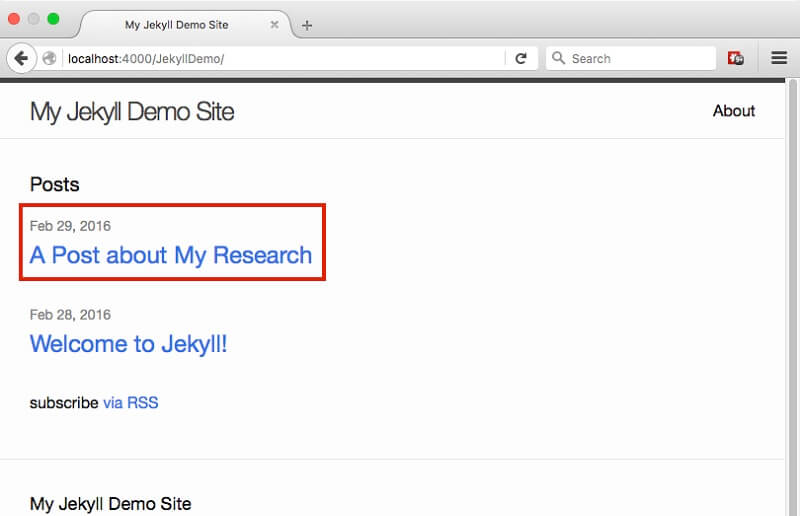Click the site identity globe icon

point(49,59)
